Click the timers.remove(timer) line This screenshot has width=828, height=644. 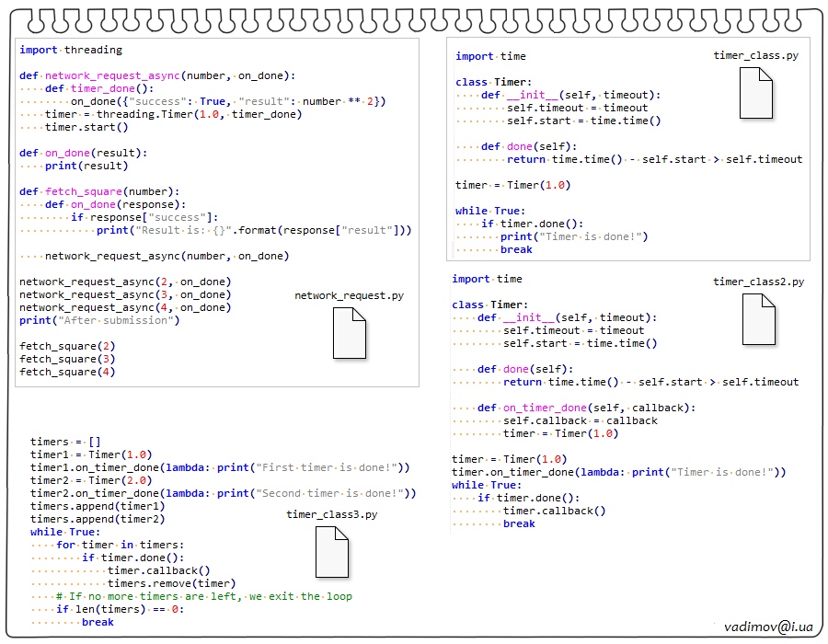point(171,583)
